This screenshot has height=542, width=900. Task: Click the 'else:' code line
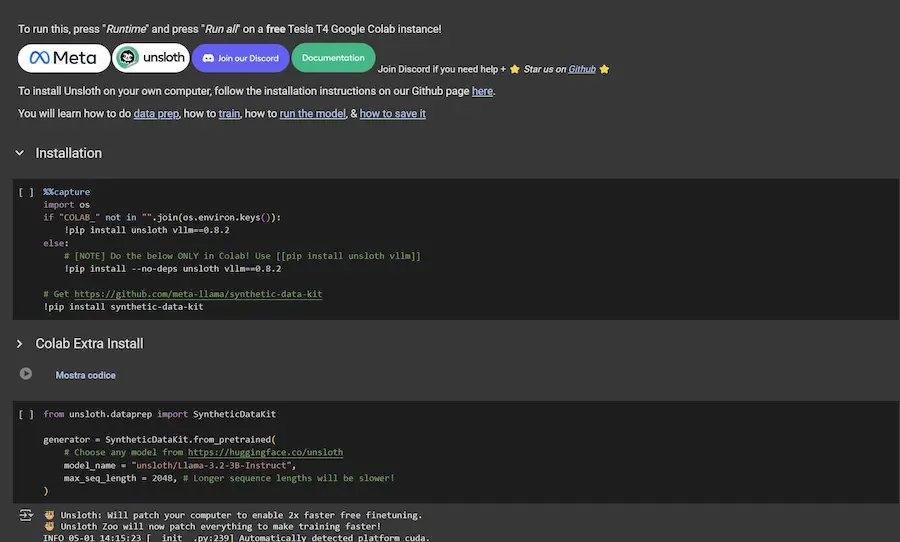[56, 243]
